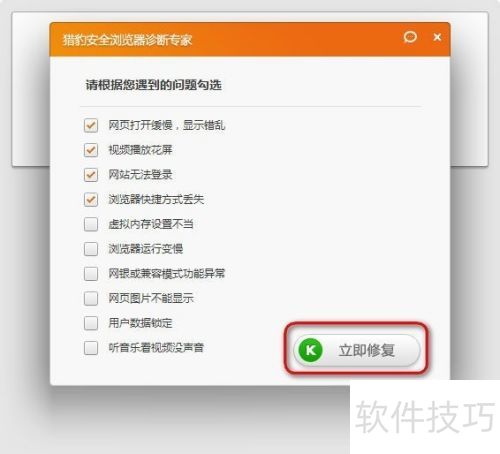The height and width of the screenshot is (454, 500).
Task: Click the 网页打开缓慢，显示错乱 label text
Action: tap(167, 125)
